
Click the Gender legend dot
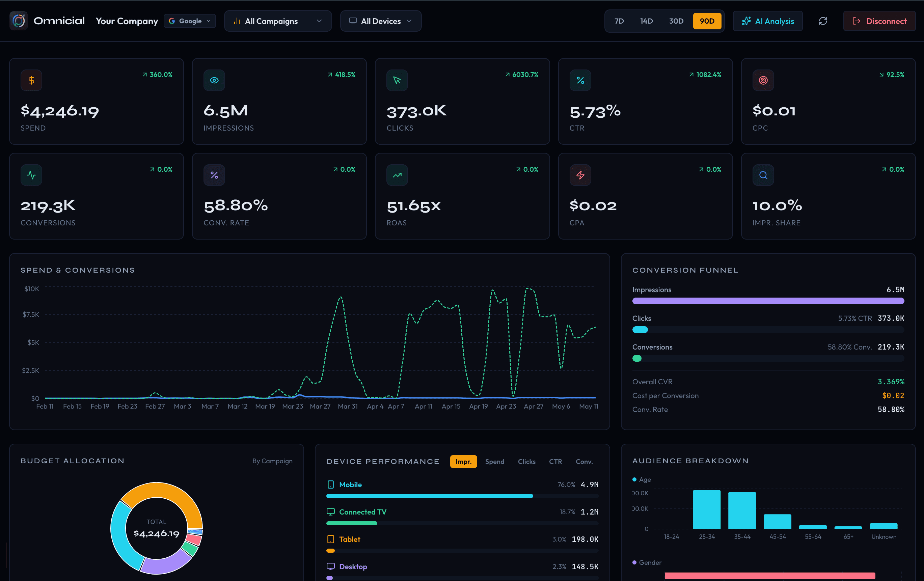click(634, 562)
